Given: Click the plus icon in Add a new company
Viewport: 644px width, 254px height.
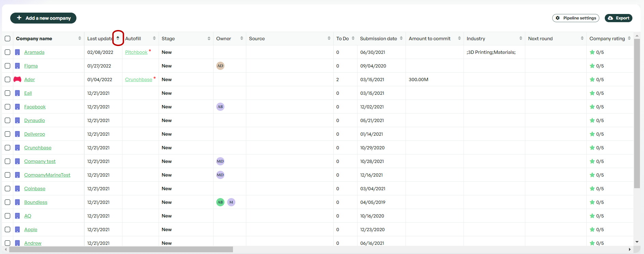Looking at the screenshot, I should click(x=19, y=18).
